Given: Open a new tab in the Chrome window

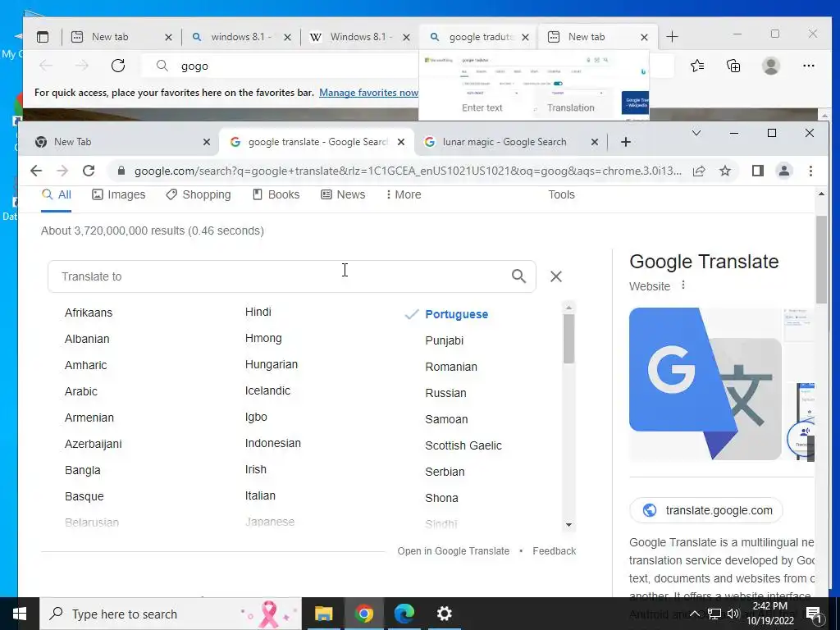Looking at the screenshot, I should [x=626, y=142].
